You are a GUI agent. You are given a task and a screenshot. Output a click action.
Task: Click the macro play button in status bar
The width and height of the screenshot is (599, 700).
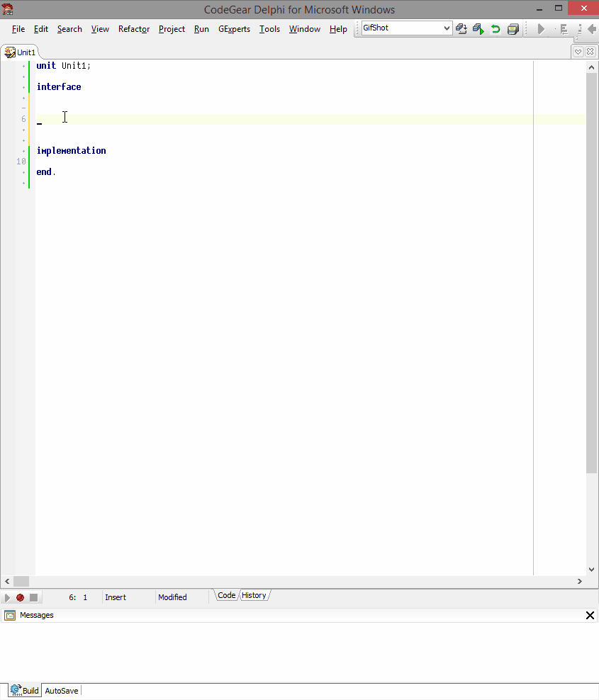8,597
